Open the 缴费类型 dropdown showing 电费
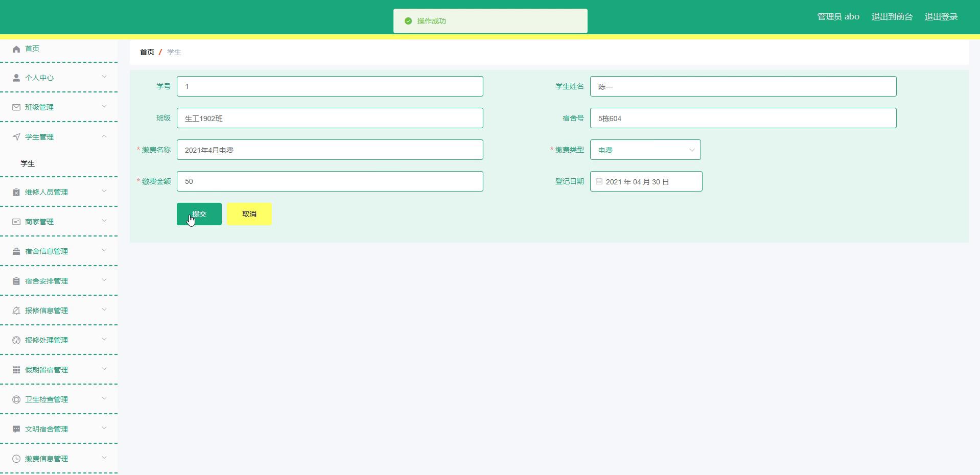This screenshot has width=980, height=475. coord(645,150)
